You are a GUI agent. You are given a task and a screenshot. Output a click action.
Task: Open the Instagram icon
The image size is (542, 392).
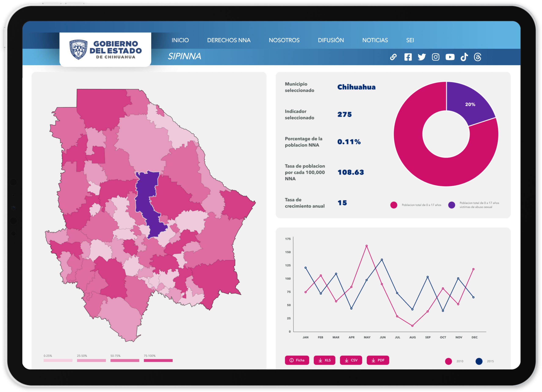436,57
